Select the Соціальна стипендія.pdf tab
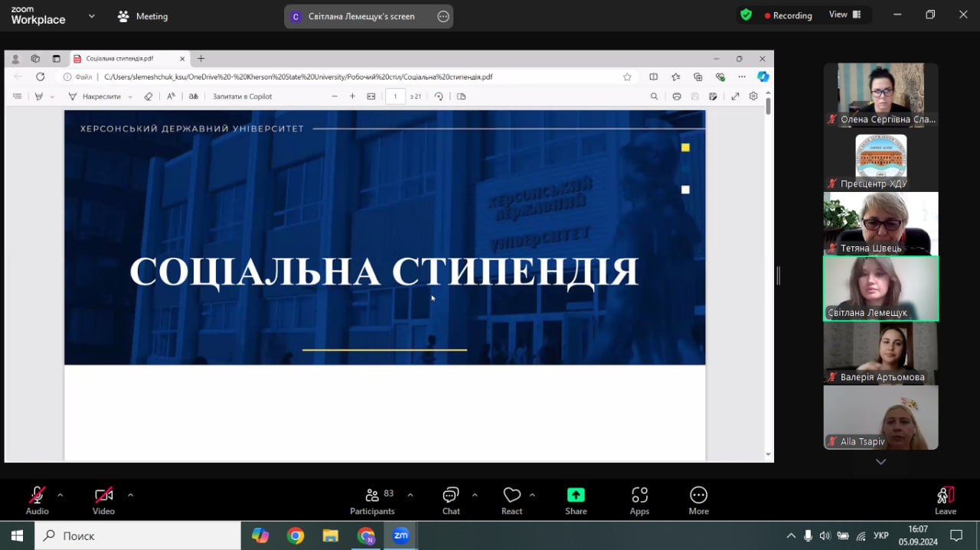This screenshot has width=980, height=550. (x=129, y=59)
